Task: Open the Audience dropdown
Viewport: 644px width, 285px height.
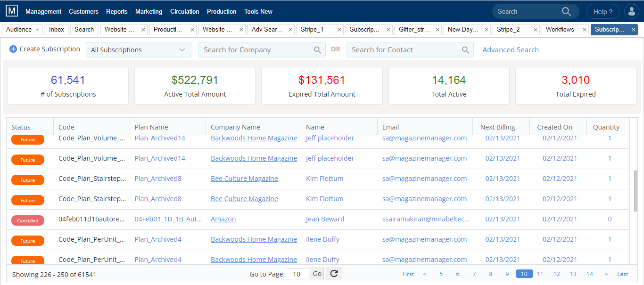Action: [22, 30]
